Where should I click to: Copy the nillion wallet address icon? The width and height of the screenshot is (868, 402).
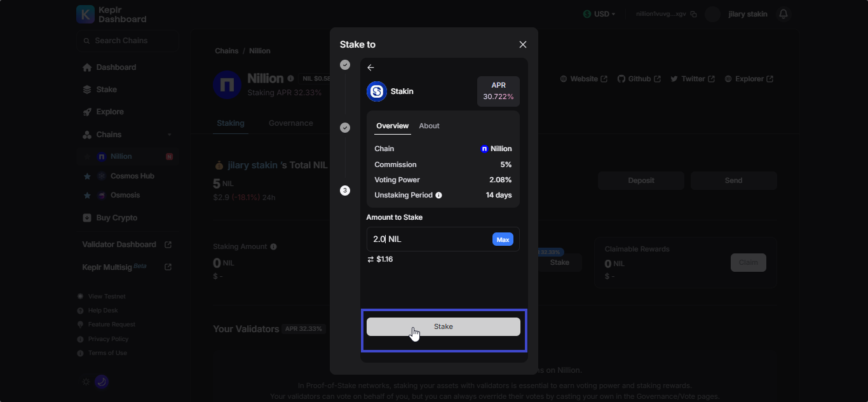pyautogui.click(x=693, y=14)
